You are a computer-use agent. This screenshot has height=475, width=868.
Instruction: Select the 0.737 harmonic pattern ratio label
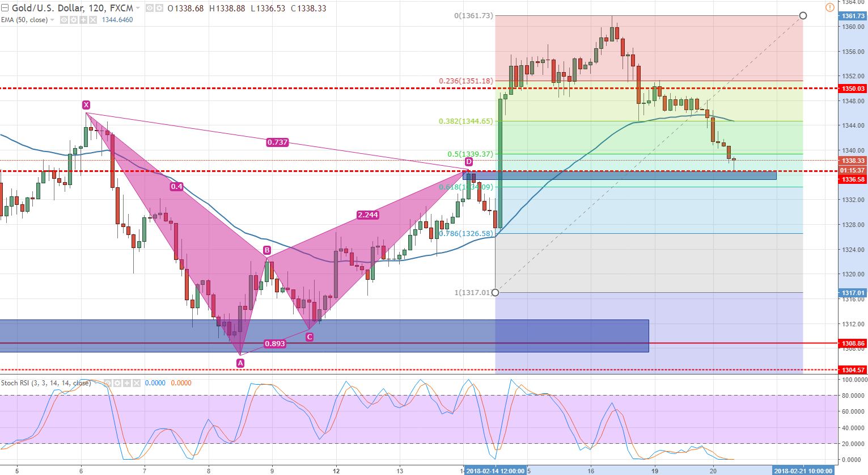(x=277, y=142)
